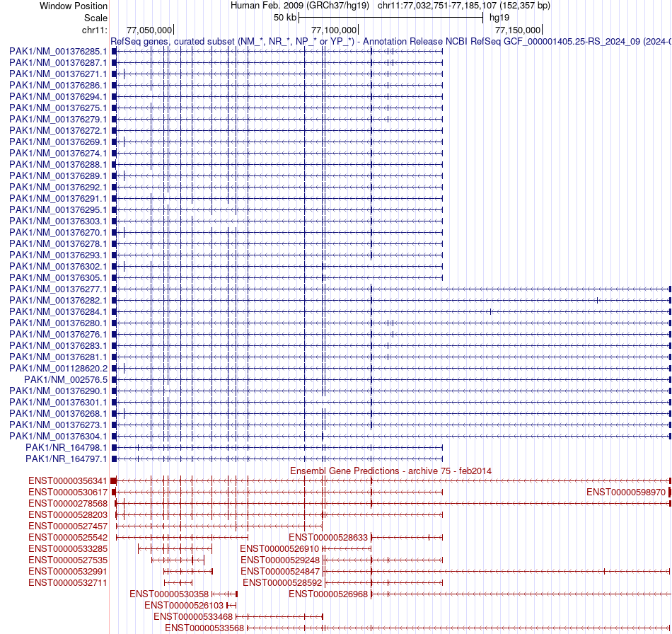Select transcript label PAK1/NM_001376283.1

pyautogui.click(x=58, y=345)
